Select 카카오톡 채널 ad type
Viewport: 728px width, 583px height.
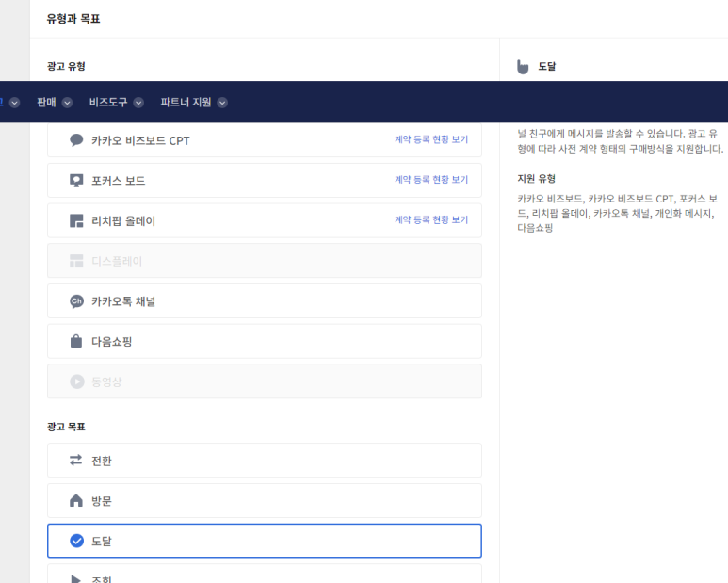(265, 301)
